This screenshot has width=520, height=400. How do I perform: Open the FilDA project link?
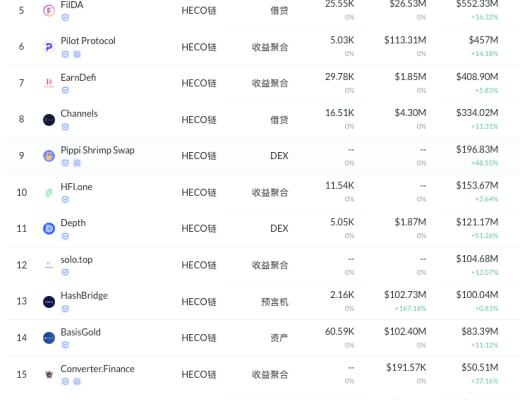[x=72, y=5]
